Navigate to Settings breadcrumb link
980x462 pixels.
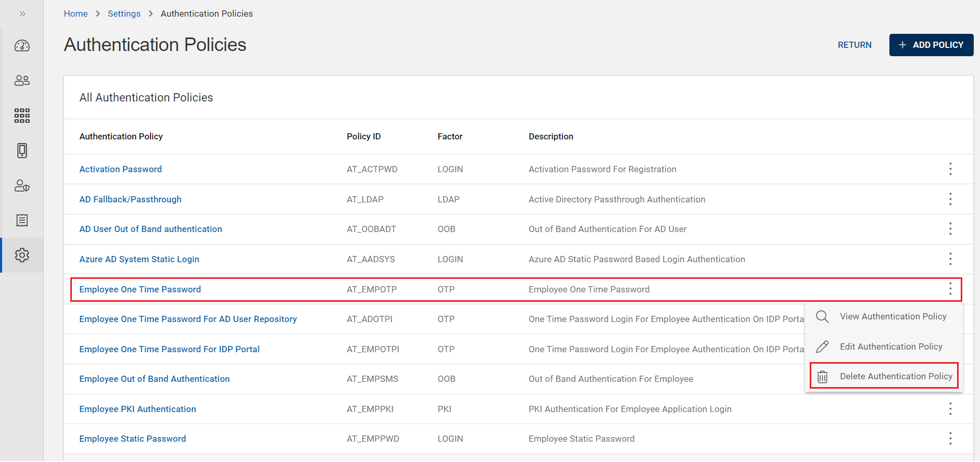coord(124,14)
